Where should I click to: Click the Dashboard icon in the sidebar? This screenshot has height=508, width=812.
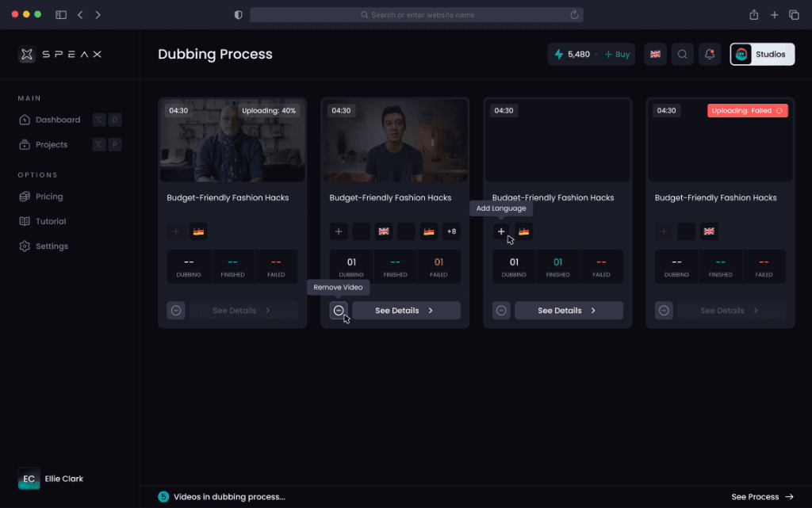(x=27, y=119)
